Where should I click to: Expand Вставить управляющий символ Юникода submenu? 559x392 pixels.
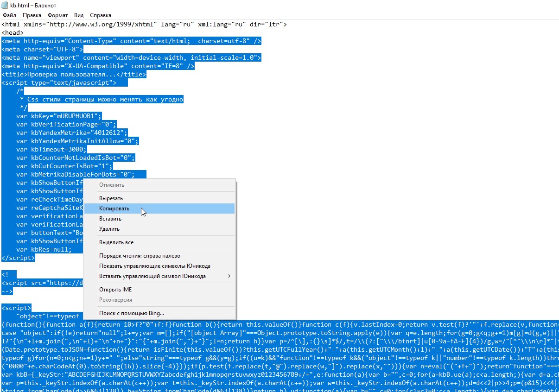point(159,276)
